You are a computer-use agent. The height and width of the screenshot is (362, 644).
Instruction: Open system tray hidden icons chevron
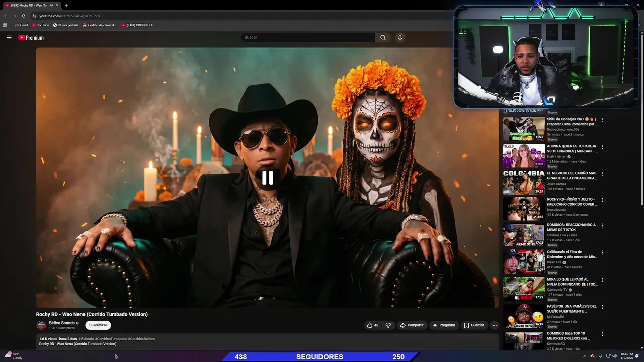584,356
